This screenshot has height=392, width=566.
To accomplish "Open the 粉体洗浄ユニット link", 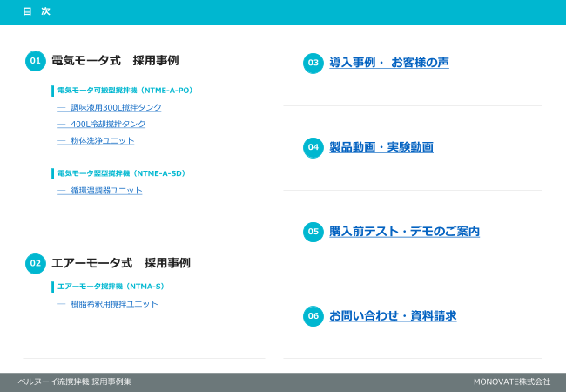I will 96,140.
